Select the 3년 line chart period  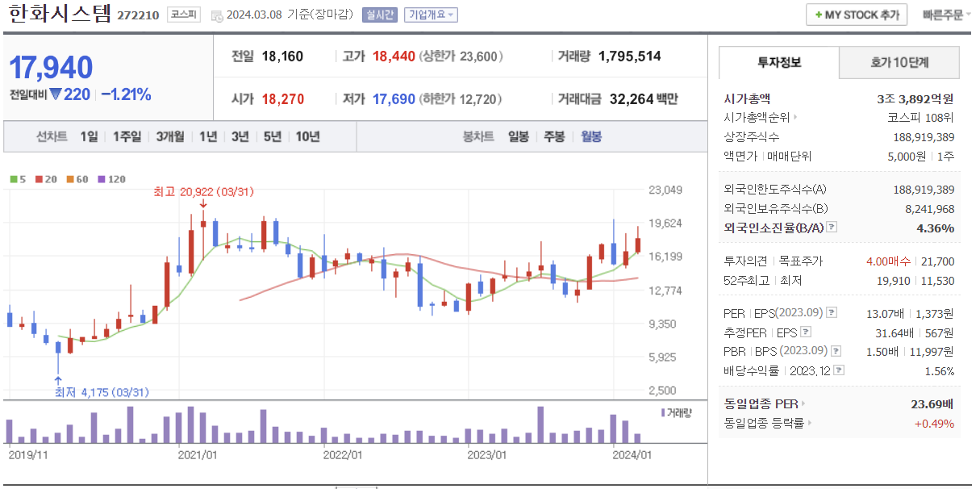(x=240, y=136)
